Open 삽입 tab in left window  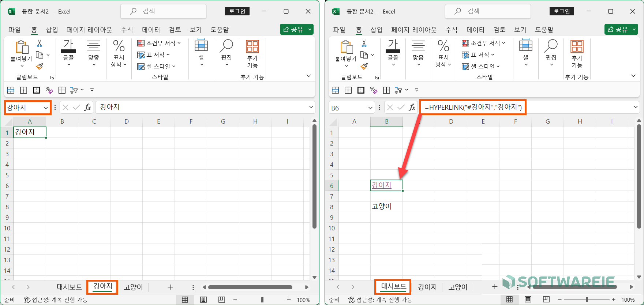tap(52, 30)
